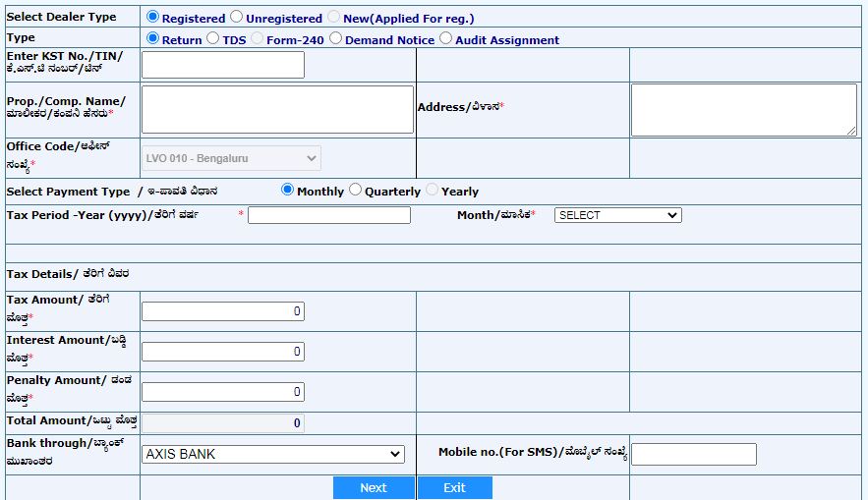868x500 pixels.
Task: Choose Audit Assignment radio button
Action: click(445, 38)
